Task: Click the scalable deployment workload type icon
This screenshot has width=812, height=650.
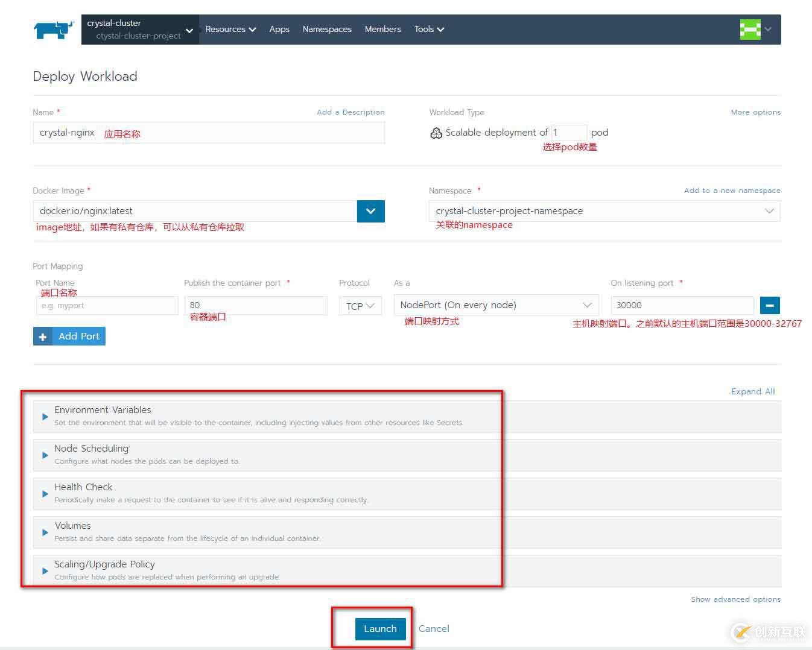Action: (x=436, y=133)
